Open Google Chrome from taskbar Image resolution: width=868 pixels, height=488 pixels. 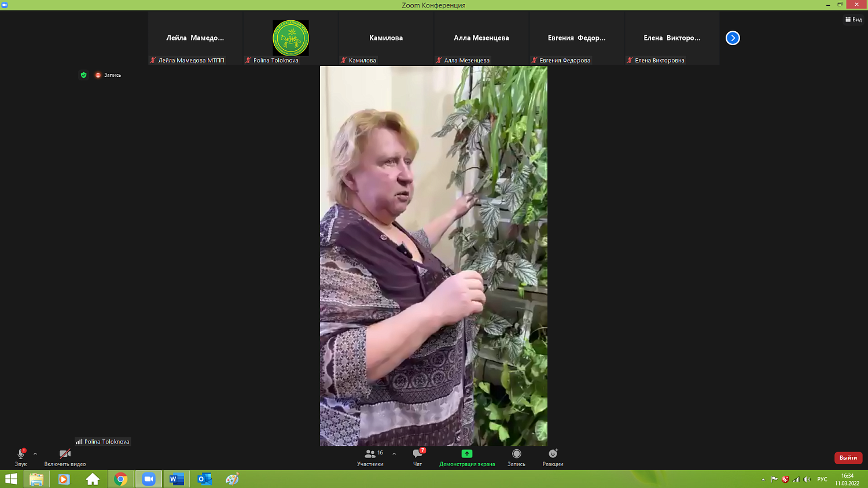point(120,479)
